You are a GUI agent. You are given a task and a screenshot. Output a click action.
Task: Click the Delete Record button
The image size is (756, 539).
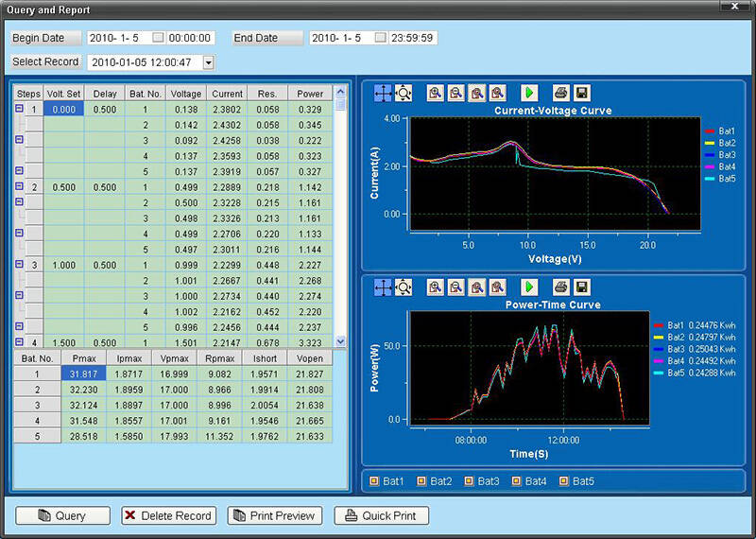point(168,515)
